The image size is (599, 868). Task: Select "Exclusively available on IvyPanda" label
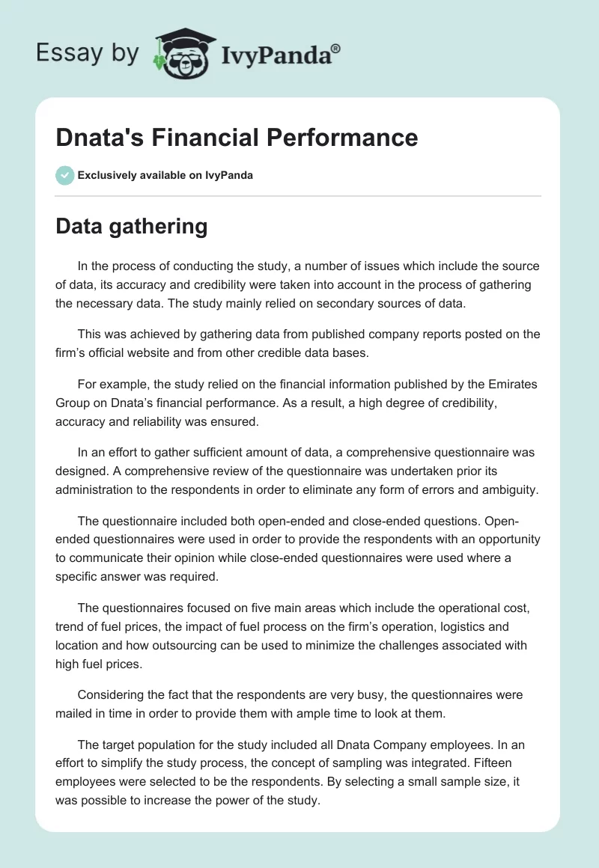[165, 176]
